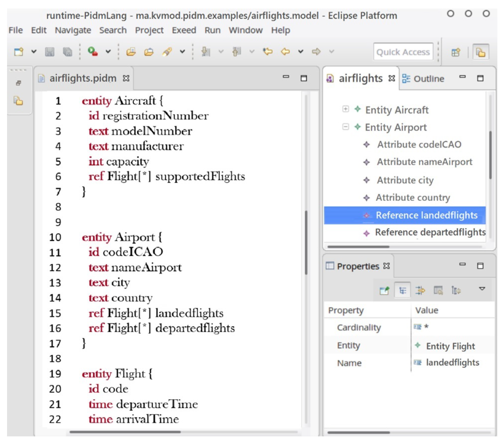
Task: Click the Back navigation yellow arrow
Action: click(285, 51)
